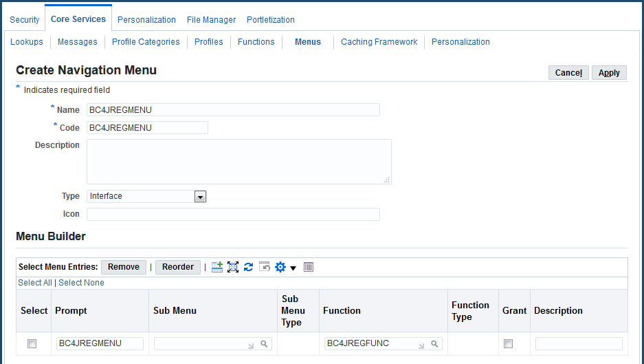Reset the table to default view

tap(265, 266)
